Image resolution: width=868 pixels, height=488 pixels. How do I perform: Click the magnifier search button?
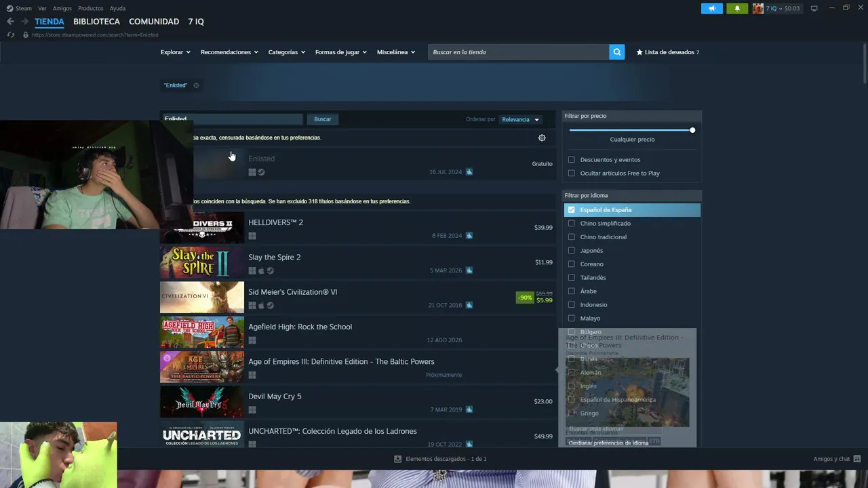(616, 52)
